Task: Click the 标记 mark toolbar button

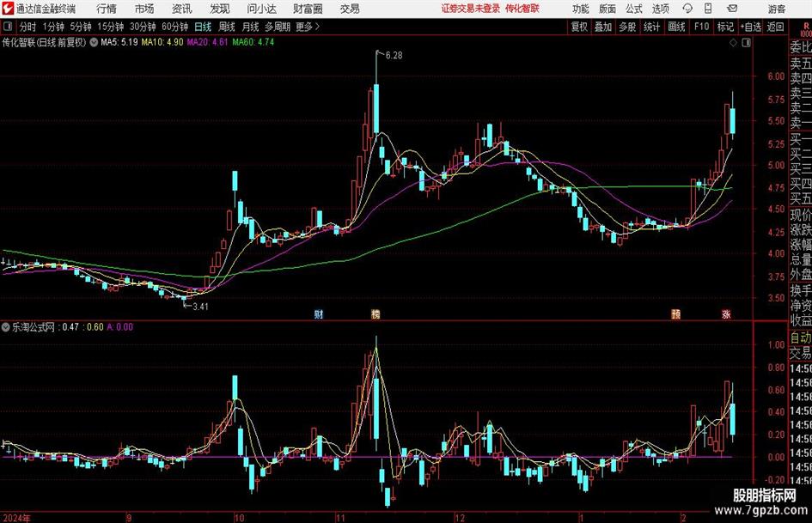Action: click(x=725, y=27)
